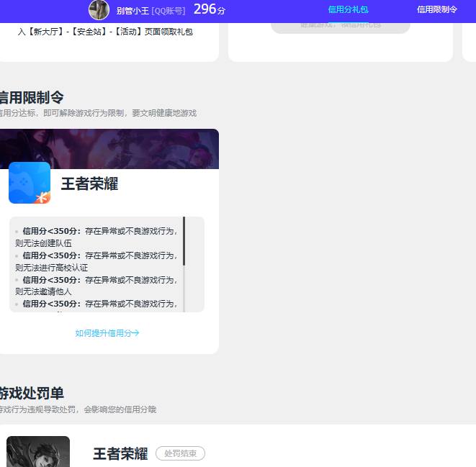
Task: Click the 游戏处罚单 section heading
Action: [32, 394]
